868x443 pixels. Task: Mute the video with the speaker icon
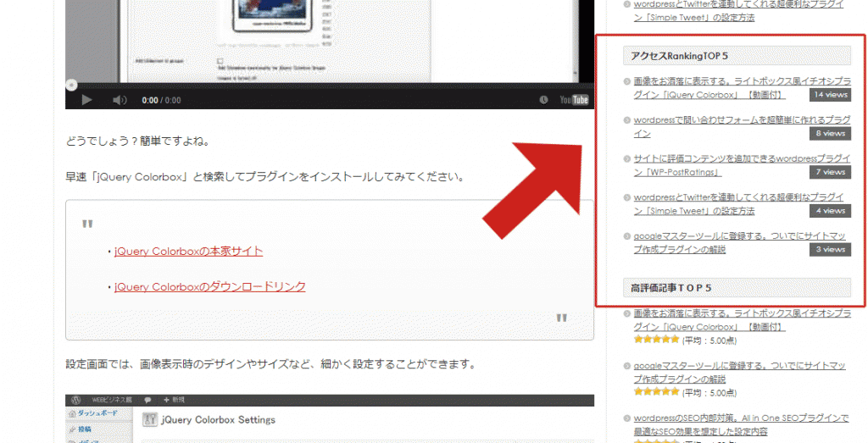pos(120,100)
